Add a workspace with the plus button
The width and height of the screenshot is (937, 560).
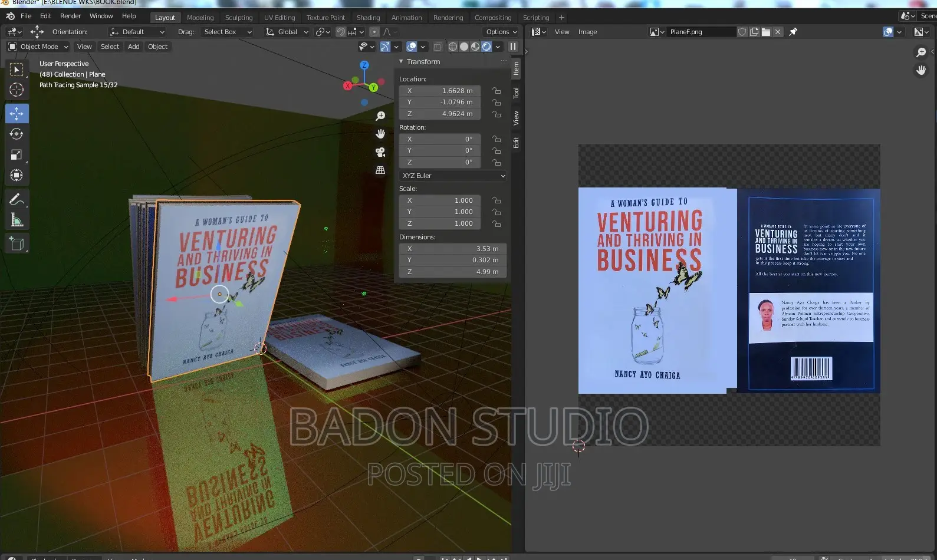click(561, 18)
